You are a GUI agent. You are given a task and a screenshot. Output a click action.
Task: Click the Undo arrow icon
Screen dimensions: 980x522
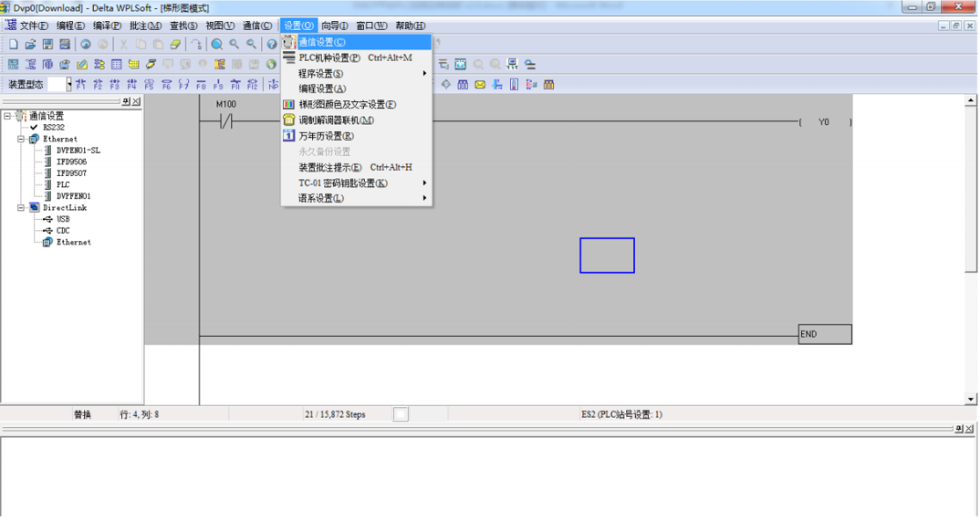86,45
